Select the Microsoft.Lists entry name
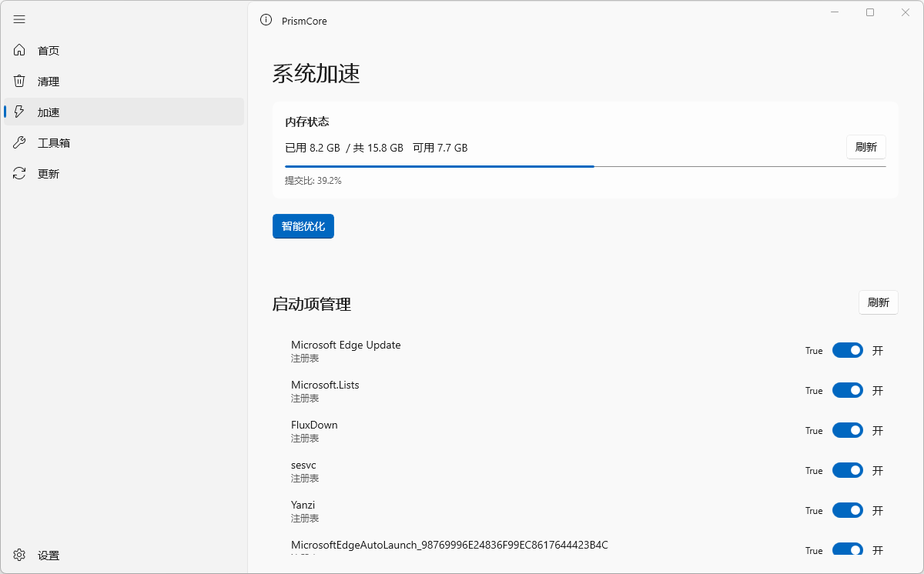The image size is (924, 574). (x=325, y=385)
